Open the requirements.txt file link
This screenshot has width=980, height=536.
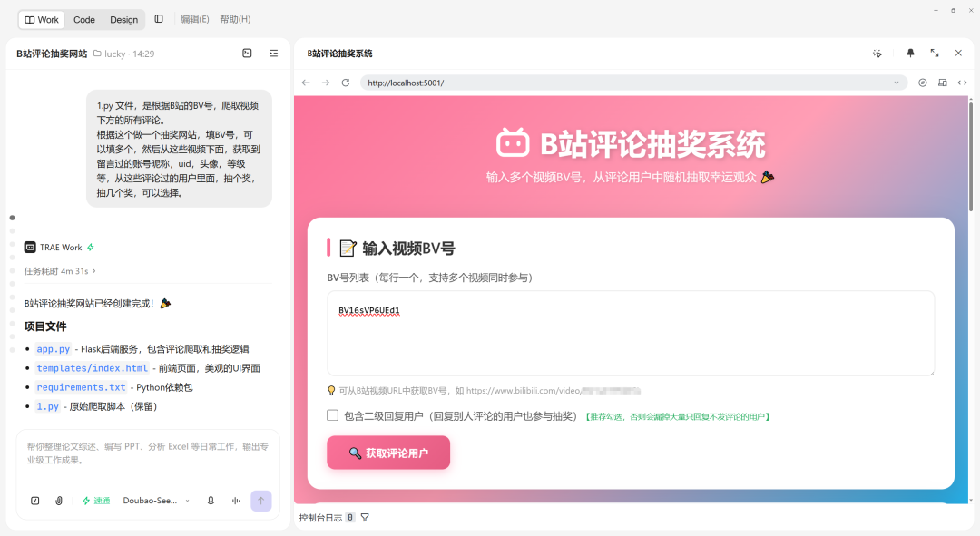81,387
